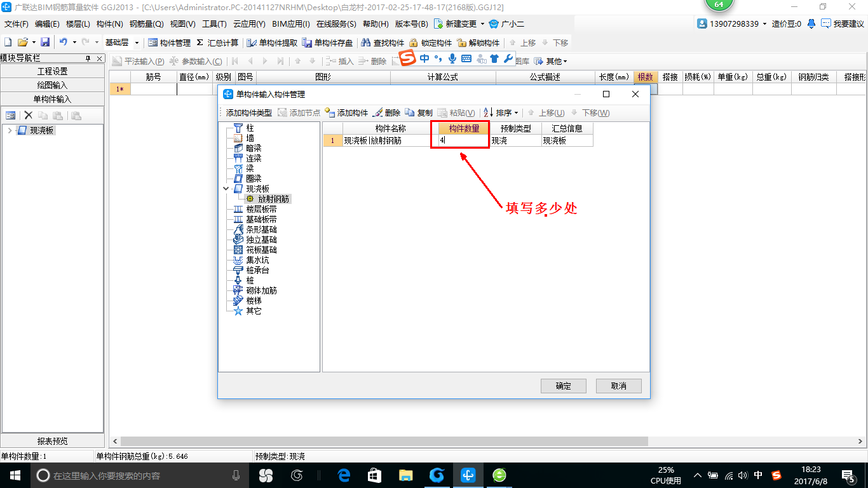Click Windows taskbar search box
868x488 pixels.
[140, 475]
